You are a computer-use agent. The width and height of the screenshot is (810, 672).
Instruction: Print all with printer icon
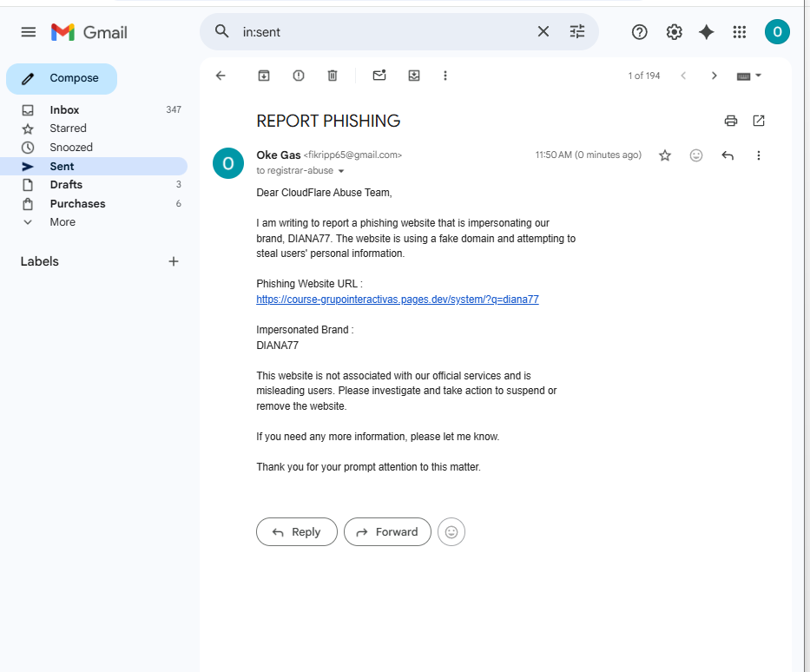pos(730,121)
